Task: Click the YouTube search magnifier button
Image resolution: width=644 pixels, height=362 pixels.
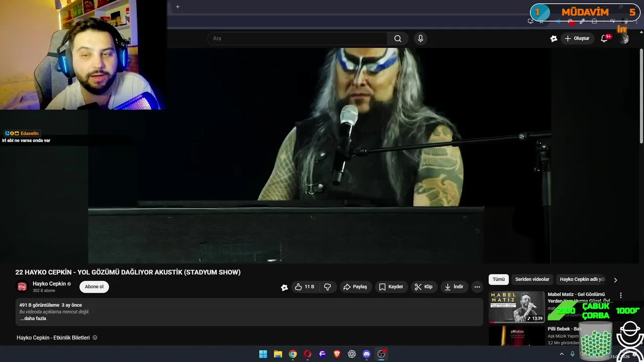Action: (397, 38)
